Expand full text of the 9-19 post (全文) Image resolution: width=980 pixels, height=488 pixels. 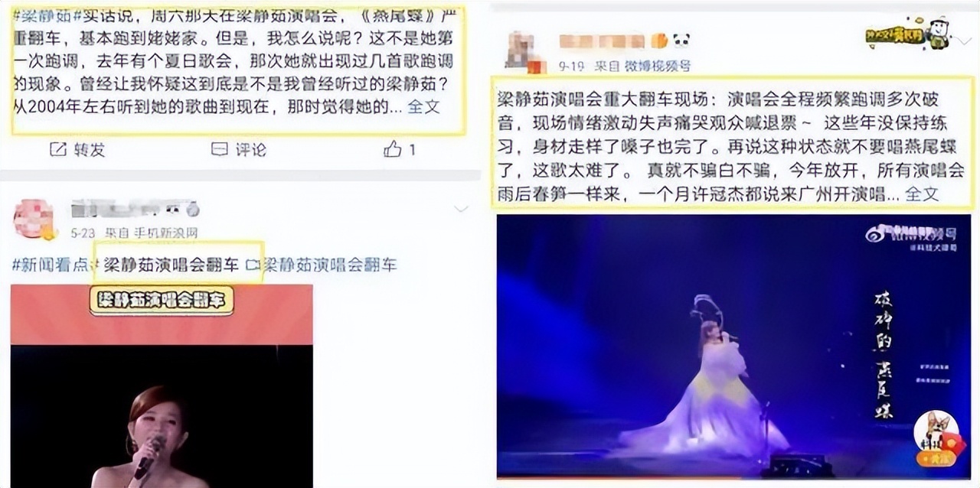pos(922,194)
